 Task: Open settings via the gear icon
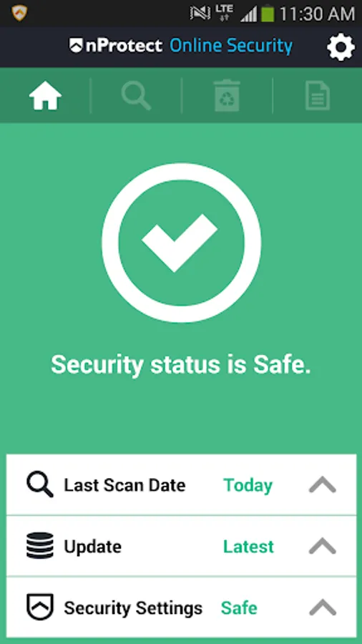pyautogui.click(x=341, y=47)
